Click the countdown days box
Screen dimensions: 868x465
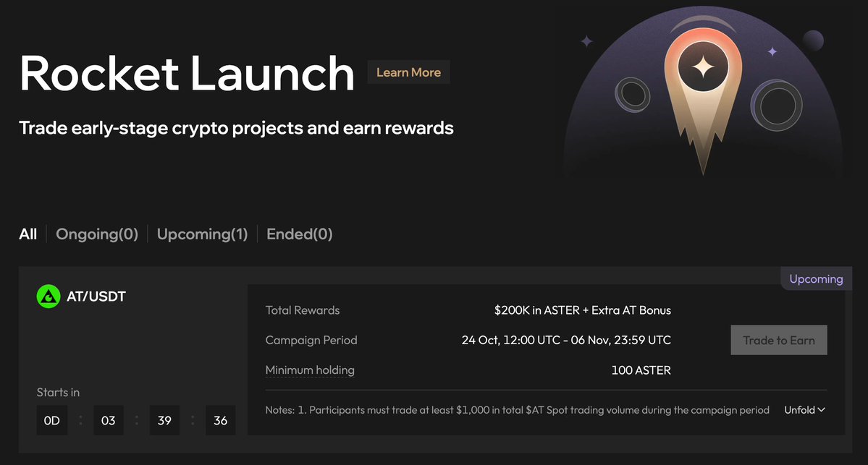(x=51, y=420)
